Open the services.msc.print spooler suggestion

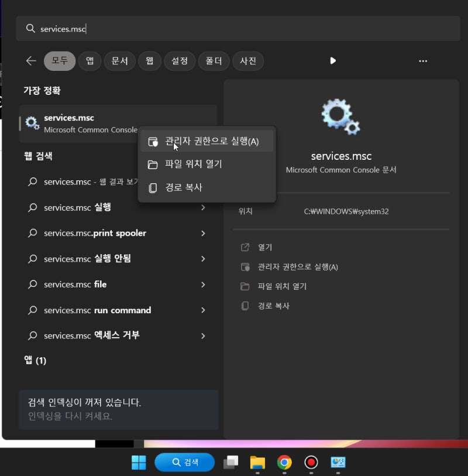tap(95, 233)
